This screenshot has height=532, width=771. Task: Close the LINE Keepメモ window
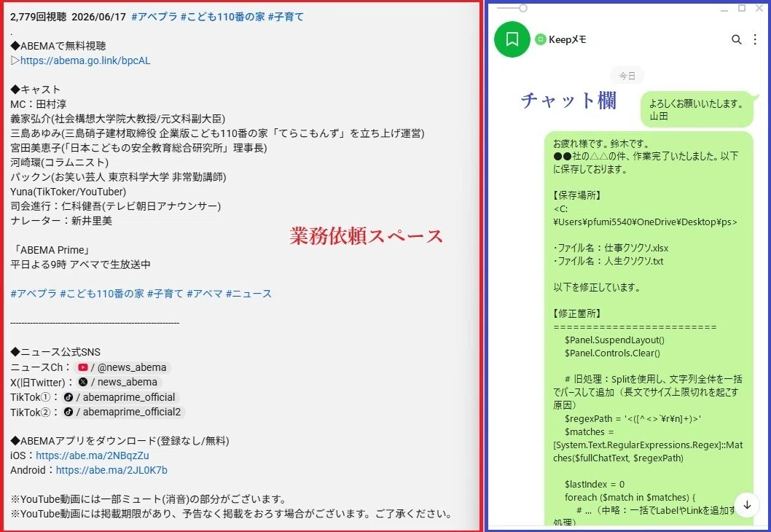coord(759,8)
